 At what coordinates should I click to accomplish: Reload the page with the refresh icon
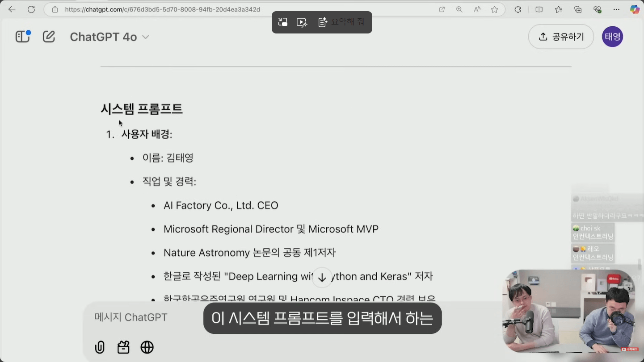coord(31,9)
